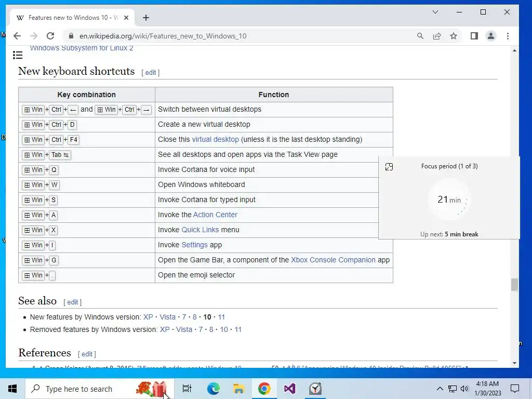
Task: Edit the References section
Action: pyautogui.click(x=87, y=354)
